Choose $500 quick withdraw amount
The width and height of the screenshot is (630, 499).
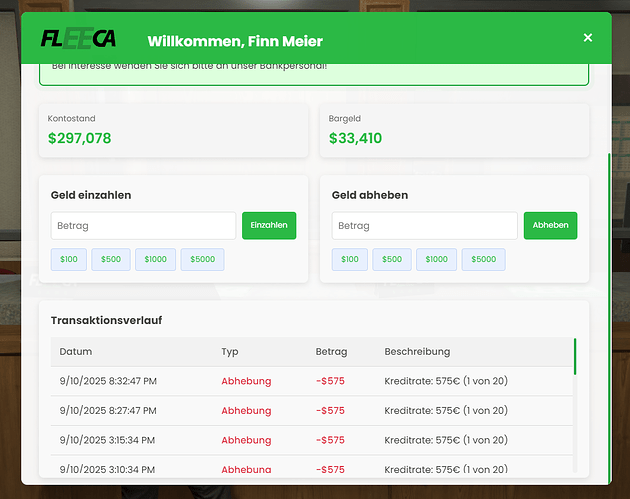click(392, 260)
